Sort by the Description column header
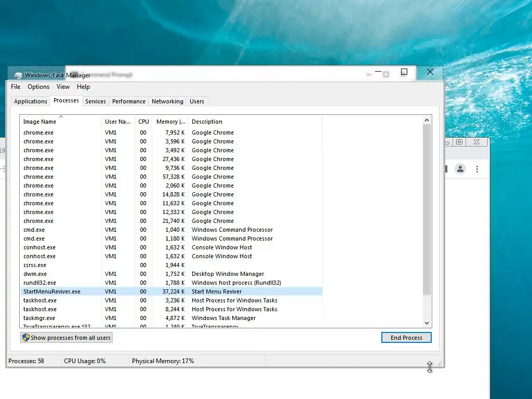 coord(255,122)
